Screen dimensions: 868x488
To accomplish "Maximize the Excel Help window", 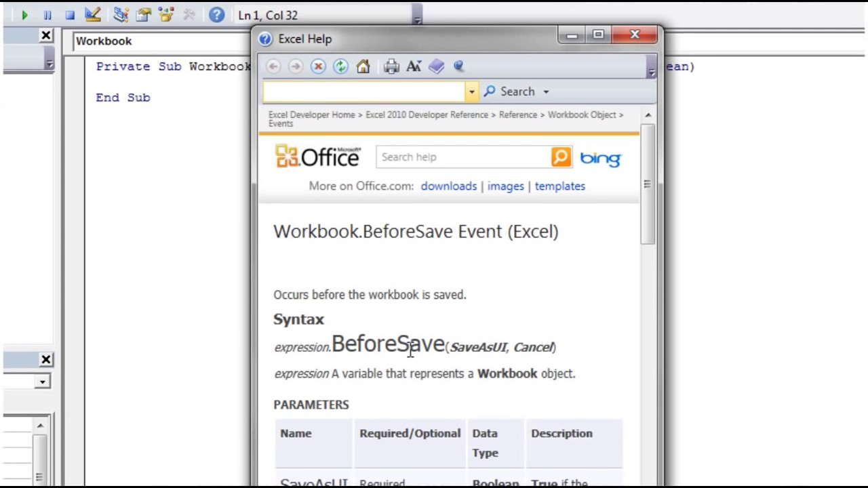I will (597, 34).
